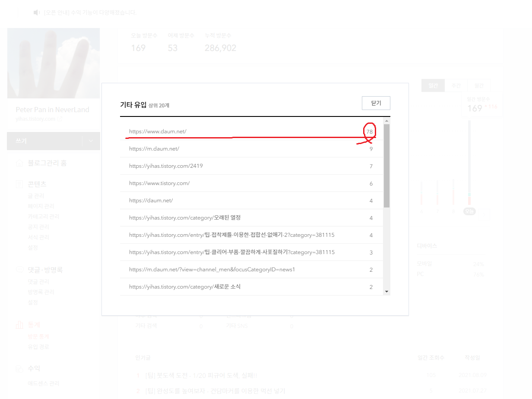Click the home icon beside 블로그관리 홈

(x=19, y=163)
